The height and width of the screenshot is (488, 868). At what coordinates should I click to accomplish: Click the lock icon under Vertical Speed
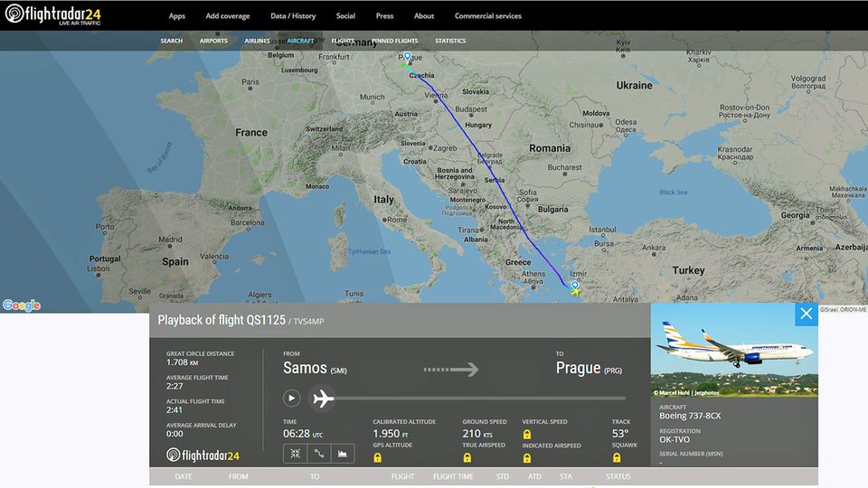[x=526, y=435]
